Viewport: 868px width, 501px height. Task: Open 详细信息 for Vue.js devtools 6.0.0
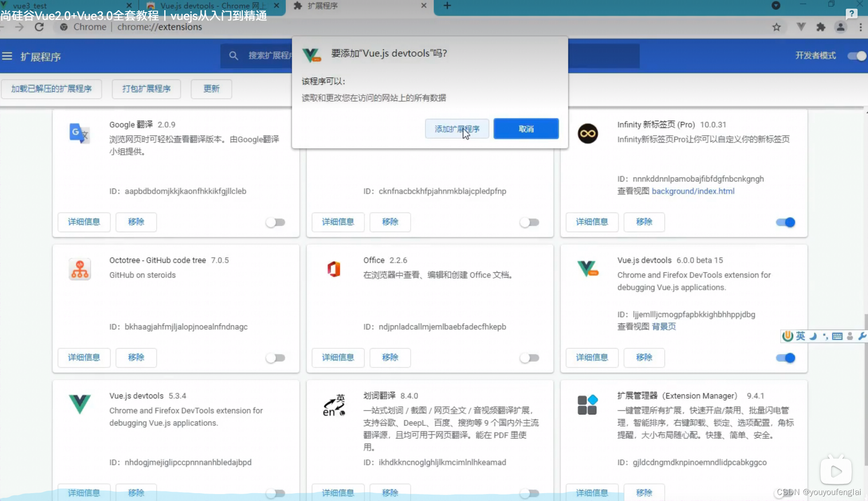592,357
